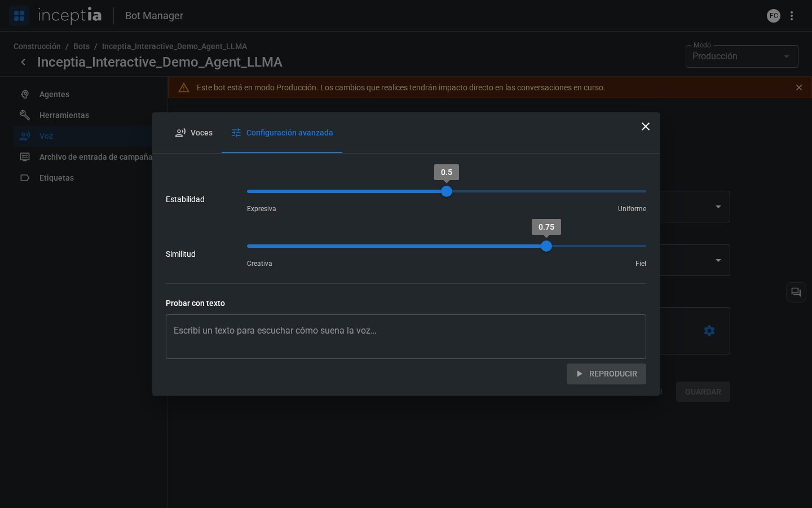Open the three-dot options menu
The image size is (812, 508).
click(x=792, y=16)
